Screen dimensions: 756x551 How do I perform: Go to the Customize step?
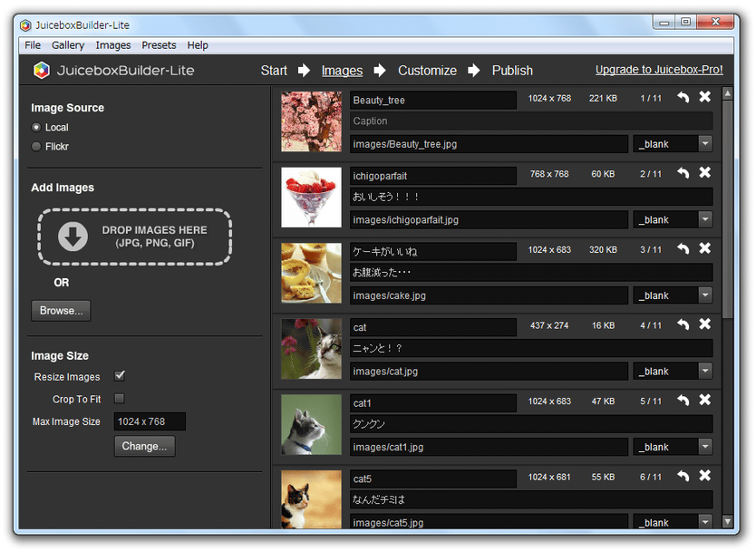(427, 71)
